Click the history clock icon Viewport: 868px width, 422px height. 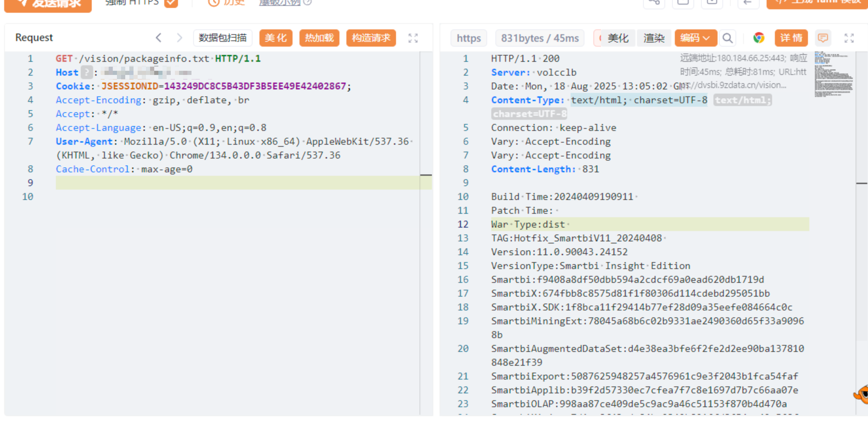coord(214,3)
